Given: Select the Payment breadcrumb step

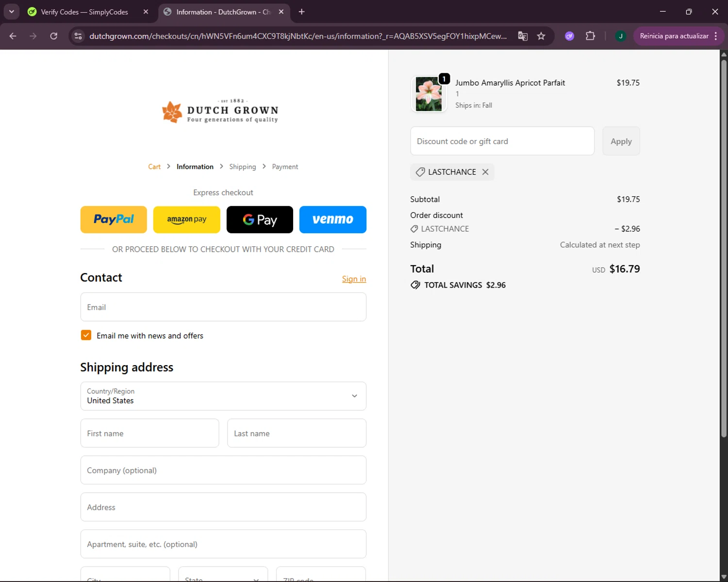Looking at the screenshot, I should pyautogui.click(x=285, y=166).
